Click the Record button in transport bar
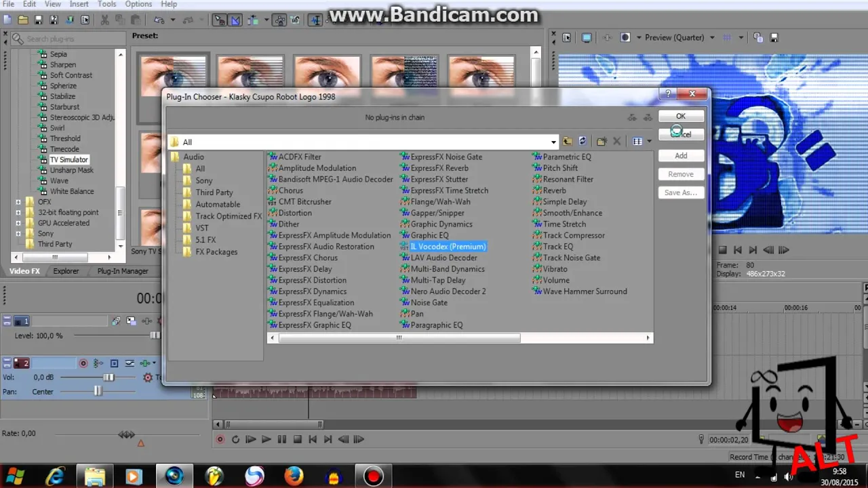The image size is (868, 488). [220, 439]
